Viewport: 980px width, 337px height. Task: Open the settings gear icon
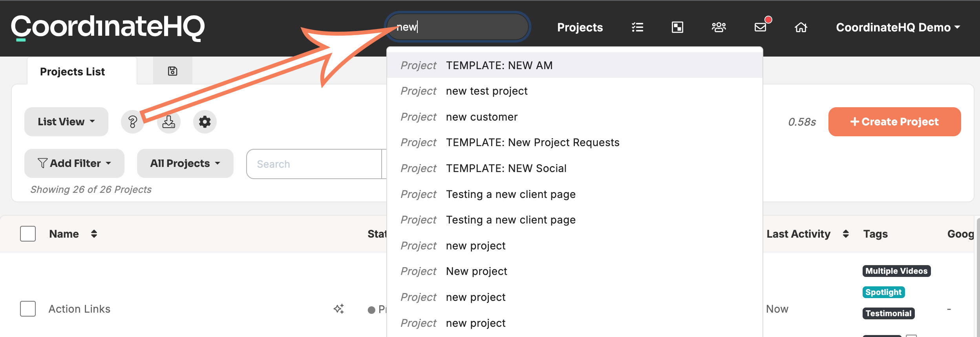click(205, 122)
